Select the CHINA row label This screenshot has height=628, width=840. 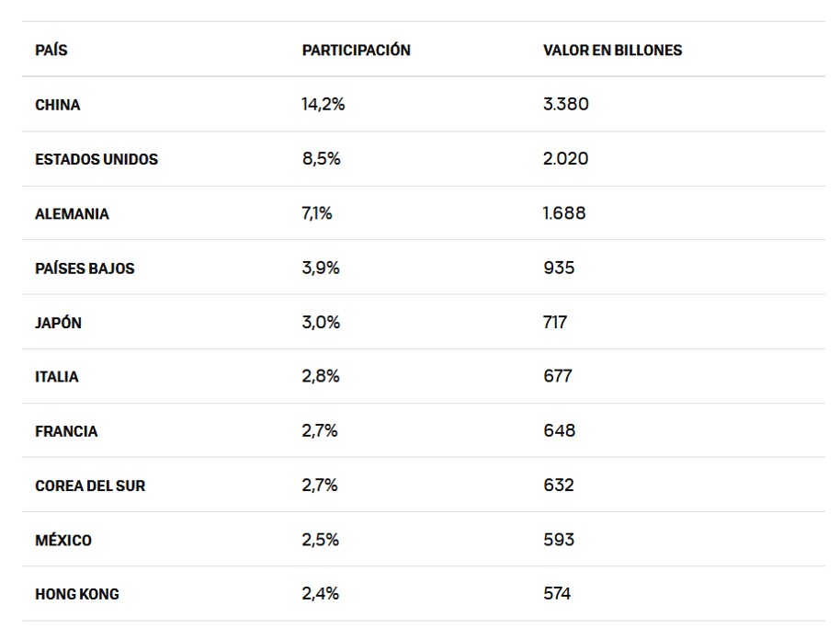point(58,105)
